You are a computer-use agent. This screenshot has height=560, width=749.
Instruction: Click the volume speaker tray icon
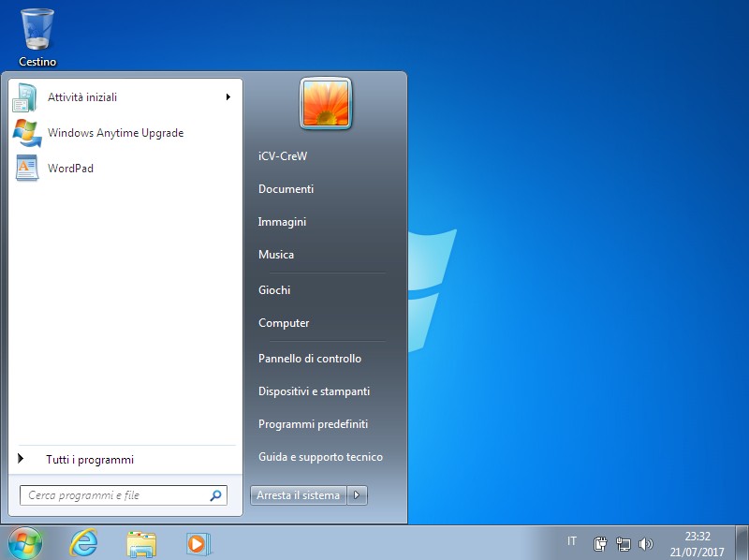click(x=645, y=544)
